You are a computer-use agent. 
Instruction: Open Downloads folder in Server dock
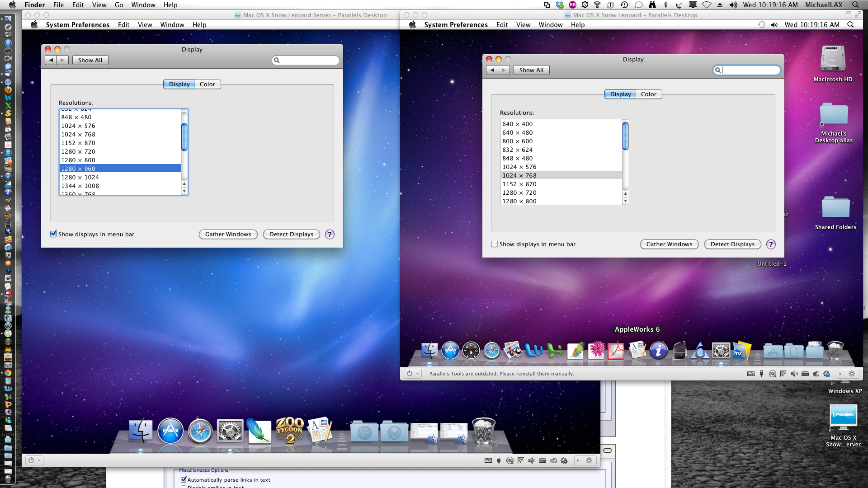pos(394,431)
